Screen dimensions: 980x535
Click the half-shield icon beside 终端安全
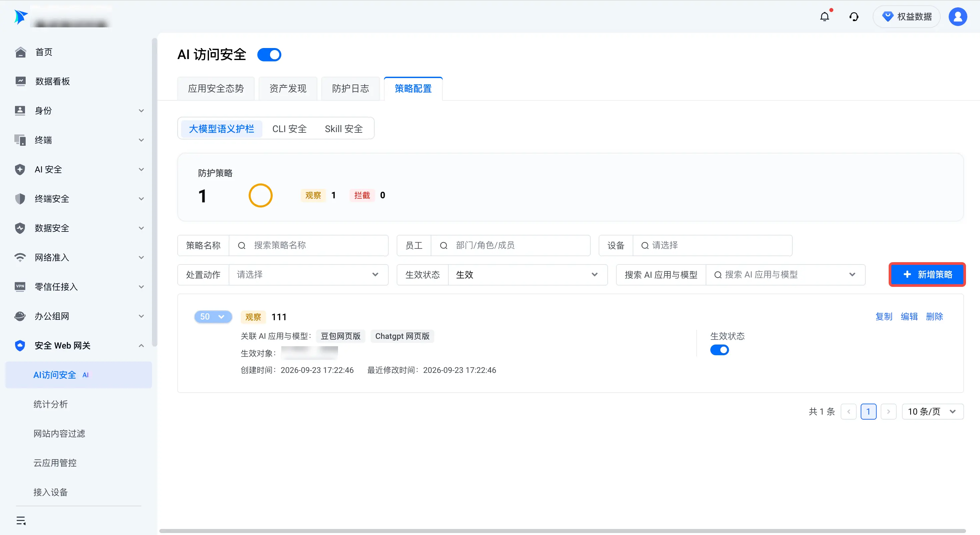point(20,199)
